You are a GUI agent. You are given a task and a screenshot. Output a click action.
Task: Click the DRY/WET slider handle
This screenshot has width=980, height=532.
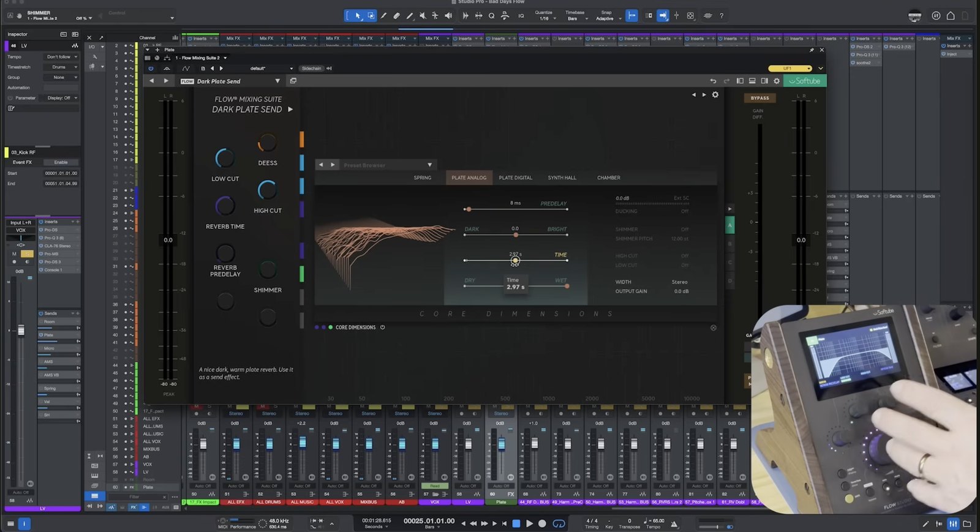click(567, 286)
